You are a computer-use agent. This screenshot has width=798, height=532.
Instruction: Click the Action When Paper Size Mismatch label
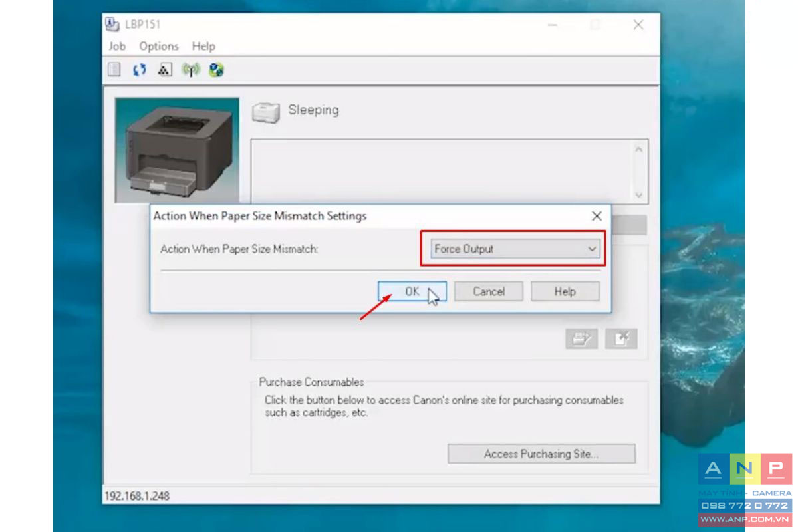[239, 249]
